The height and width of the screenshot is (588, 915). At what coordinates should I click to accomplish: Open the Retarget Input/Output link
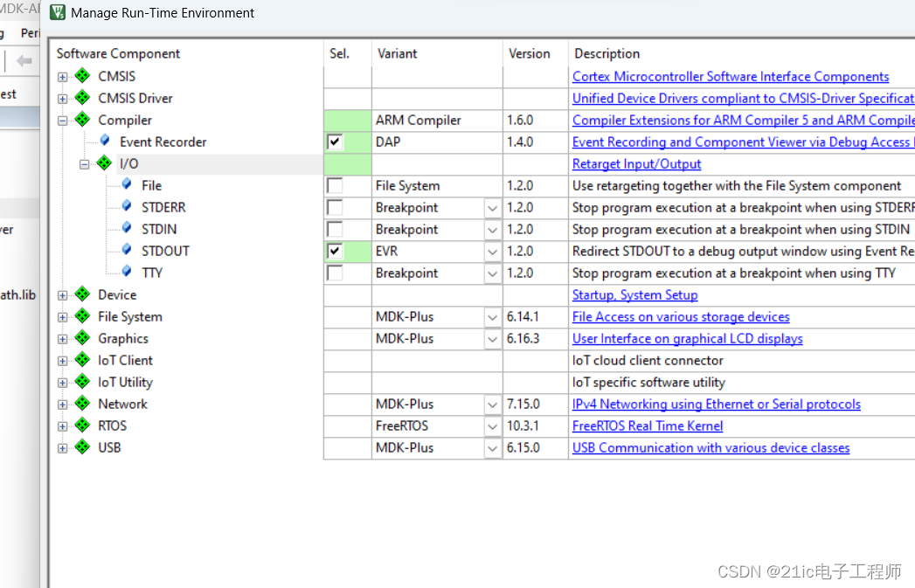coord(636,164)
